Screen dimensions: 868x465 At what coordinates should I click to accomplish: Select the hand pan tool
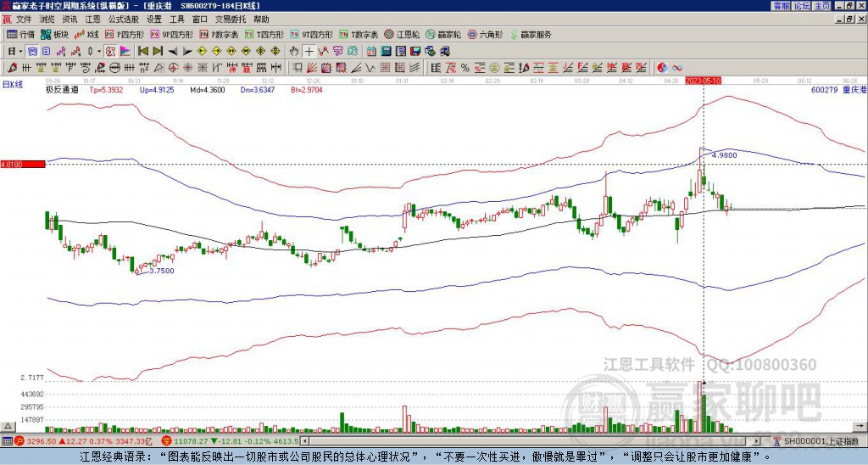[x=294, y=52]
